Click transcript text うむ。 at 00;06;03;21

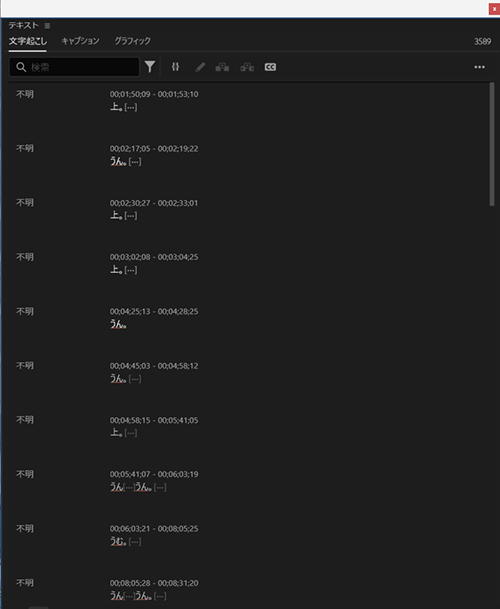coord(118,541)
